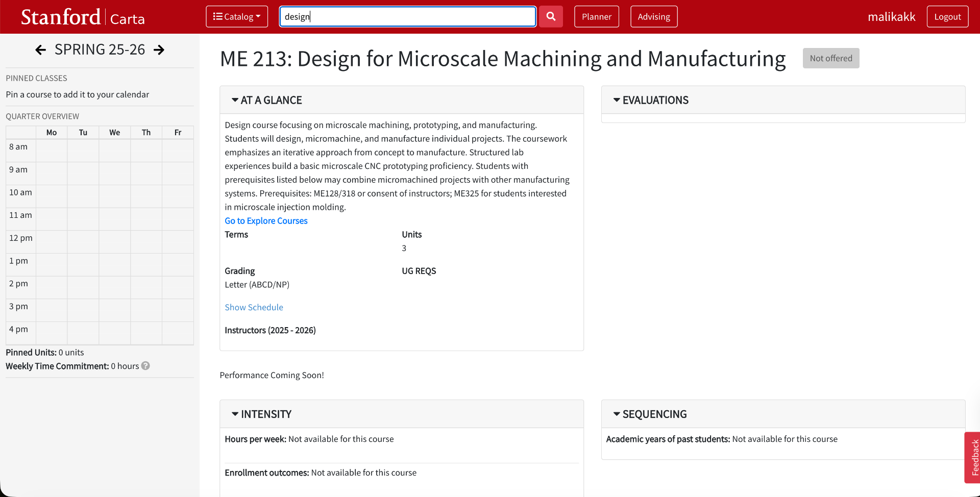Open the Planner page
This screenshot has height=497, width=980.
(597, 16)
